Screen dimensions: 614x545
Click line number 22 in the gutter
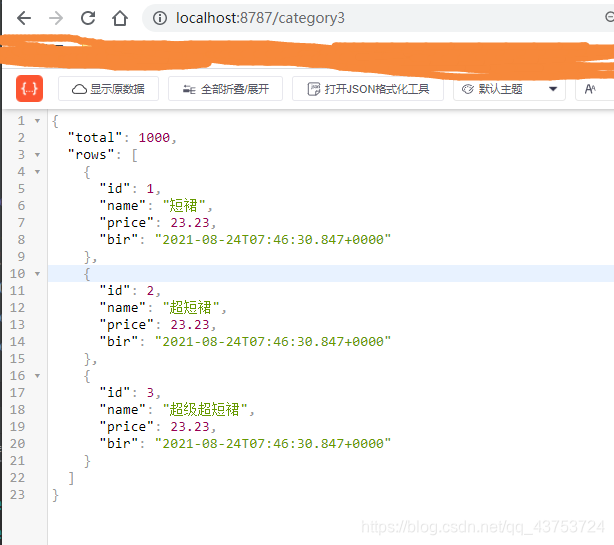coord(17,478)
